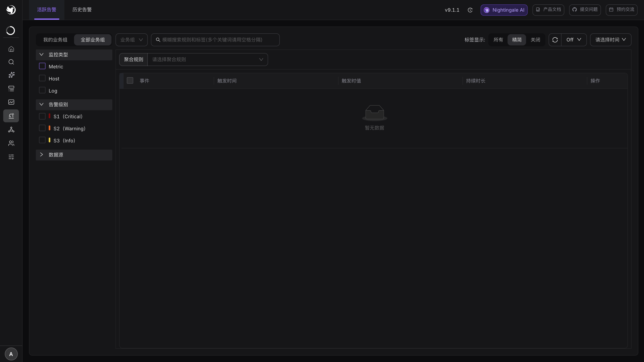Collapse the 告警级别 section
Screen dimensions: 644x362
coord(74,105)
